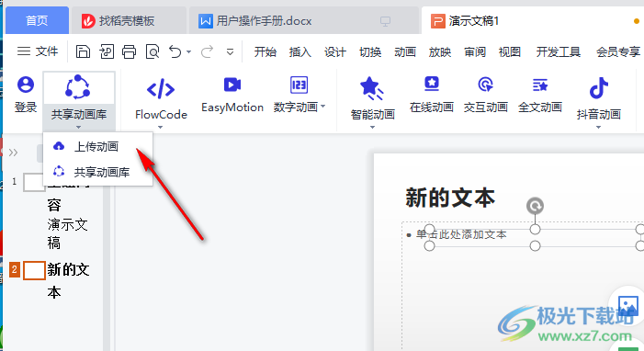Click the 交互动画 icon
This screenshot has height=351, width=644.
tap(485, 85)
